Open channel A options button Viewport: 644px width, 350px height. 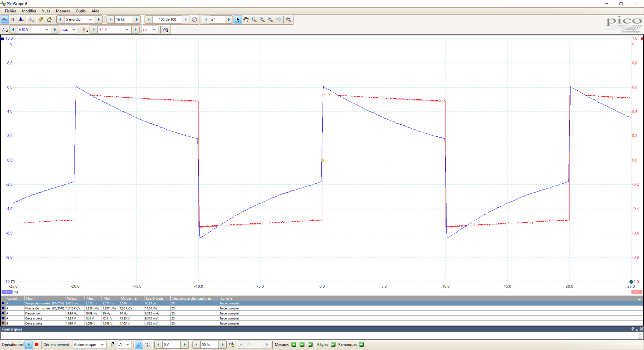pyautogui.click(x=5, y=30)
